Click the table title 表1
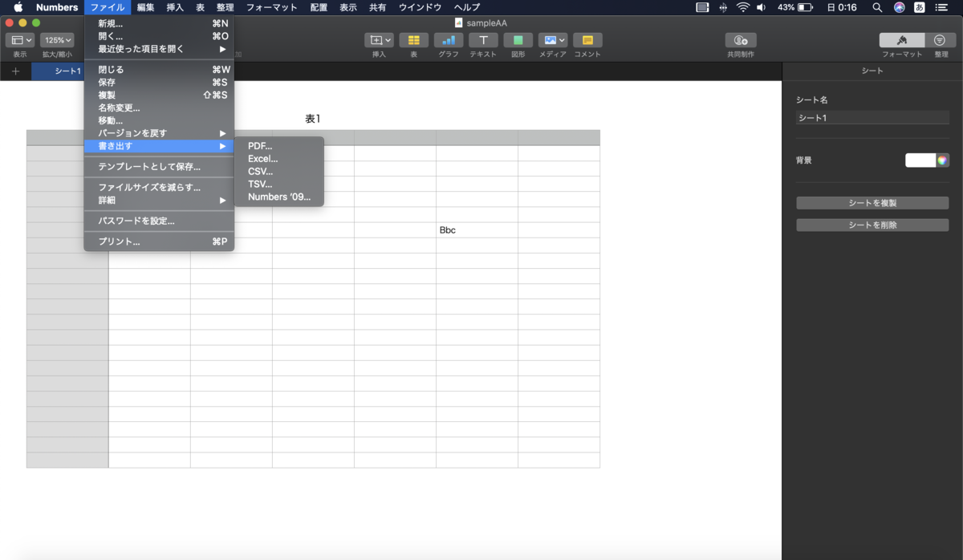 (x=313, y=119)
